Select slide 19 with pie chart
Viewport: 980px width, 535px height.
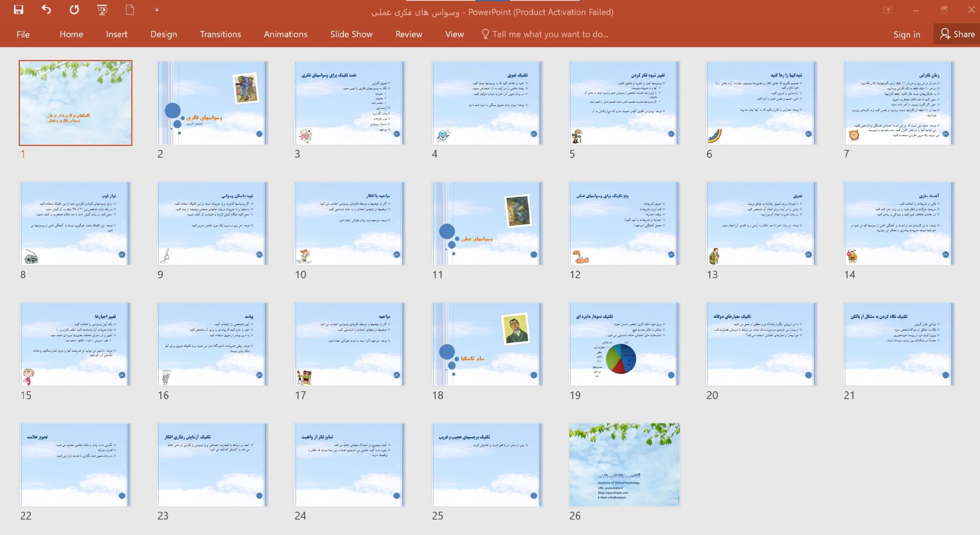point(624,344)
